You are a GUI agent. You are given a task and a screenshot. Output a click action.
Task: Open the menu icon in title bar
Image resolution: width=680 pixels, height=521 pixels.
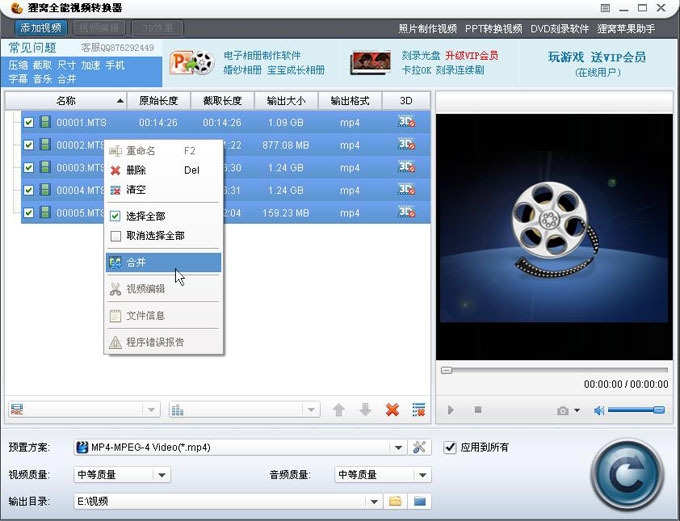605,8
